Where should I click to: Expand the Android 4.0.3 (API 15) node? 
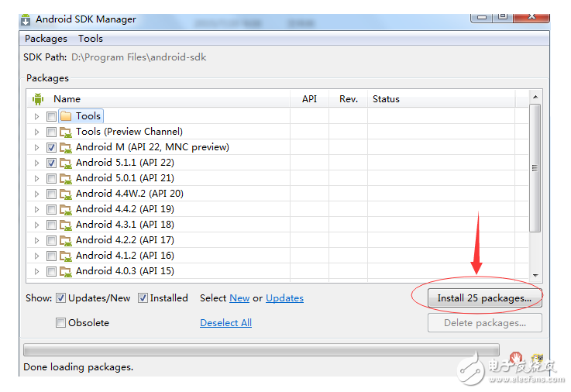36,271
